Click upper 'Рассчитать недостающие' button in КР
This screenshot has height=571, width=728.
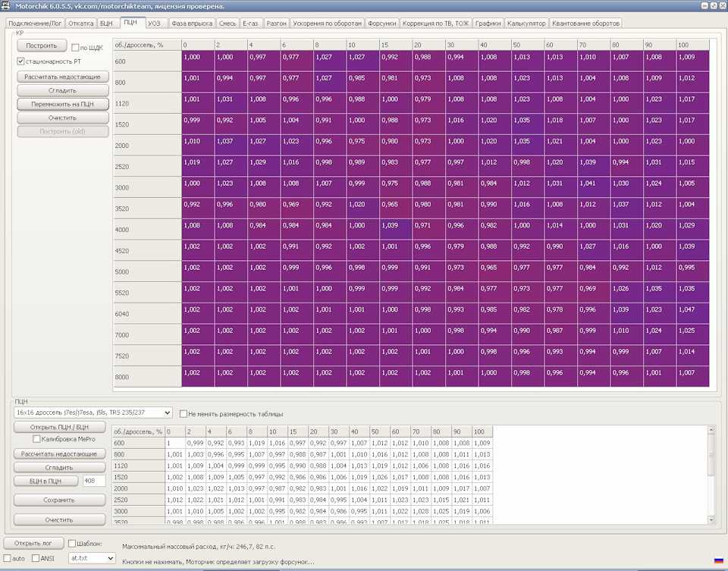point(63,77)
